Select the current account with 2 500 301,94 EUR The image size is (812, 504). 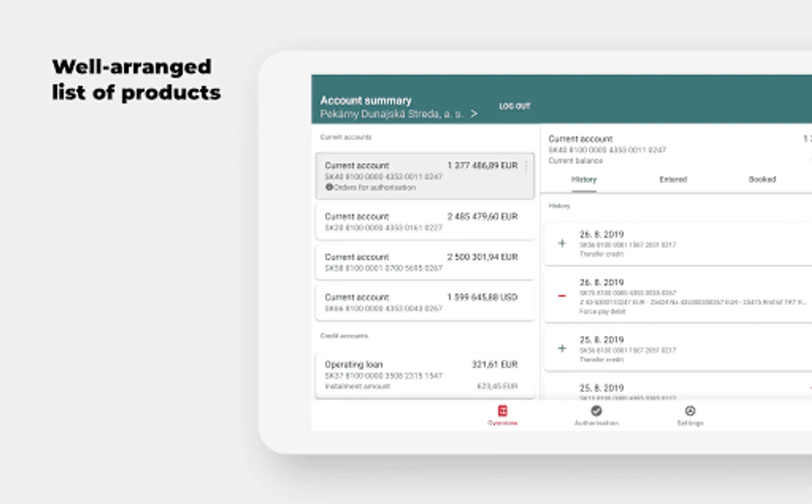click(425, 262)
